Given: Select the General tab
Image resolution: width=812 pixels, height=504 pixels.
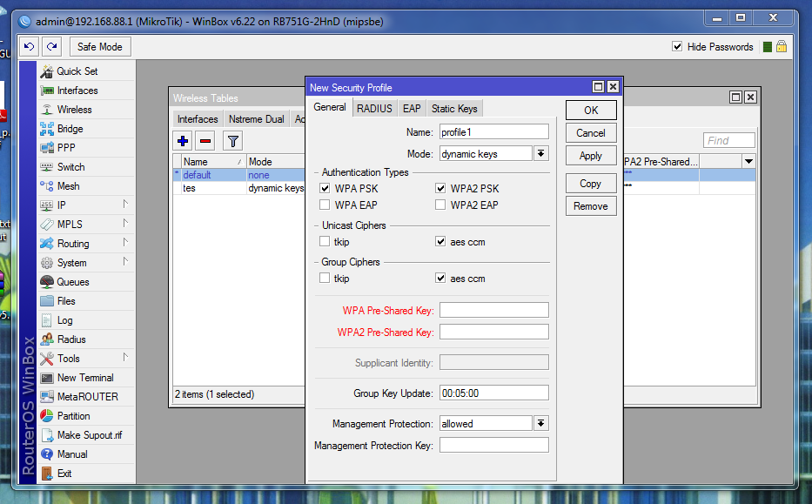Looking at the screenshot, I should point(329,108).
